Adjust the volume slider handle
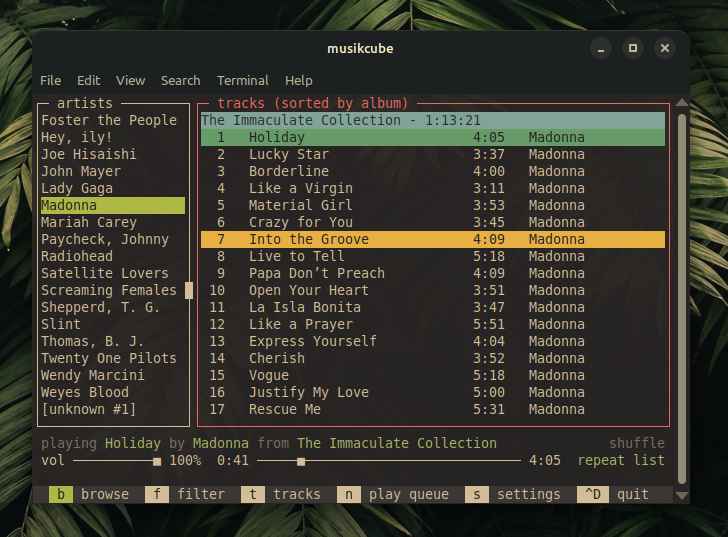Screen dimensions: 728x537 pos(157,461)
